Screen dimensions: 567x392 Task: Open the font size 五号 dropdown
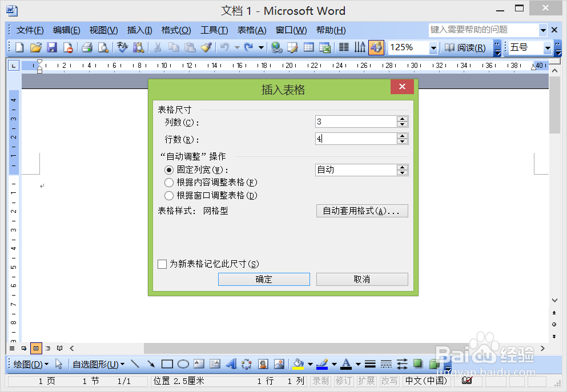click(548, 48)
